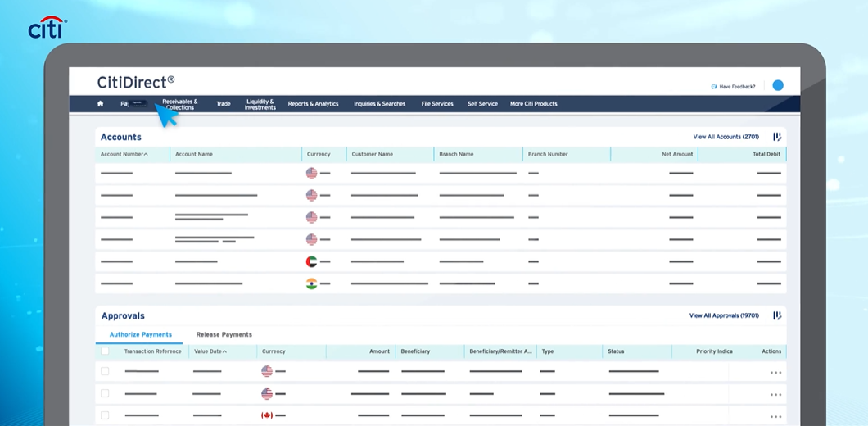Click the Status column header

tap(616, 351)
